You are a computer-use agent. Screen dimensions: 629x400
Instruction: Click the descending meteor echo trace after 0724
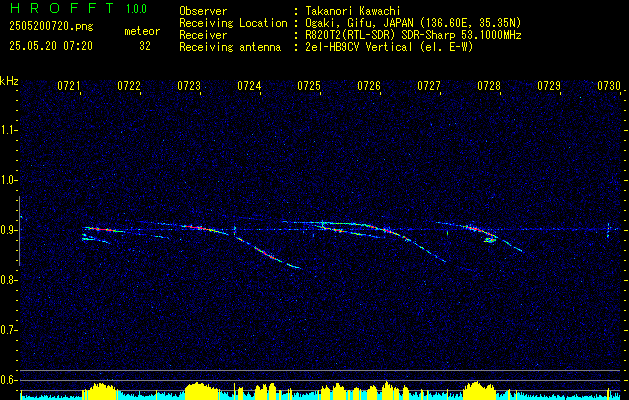267,253
